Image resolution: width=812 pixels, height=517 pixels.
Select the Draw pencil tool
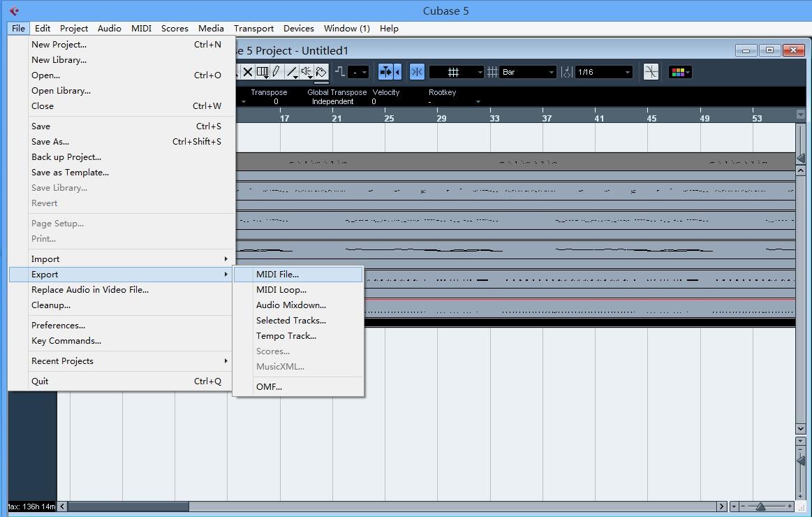276,72
